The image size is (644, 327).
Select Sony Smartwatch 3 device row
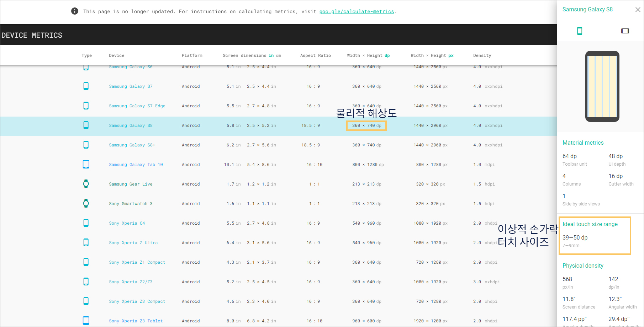pos(131,204)
